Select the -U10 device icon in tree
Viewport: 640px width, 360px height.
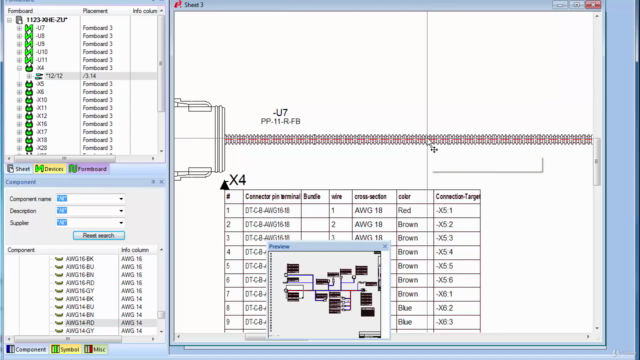(x=29, y=52)
